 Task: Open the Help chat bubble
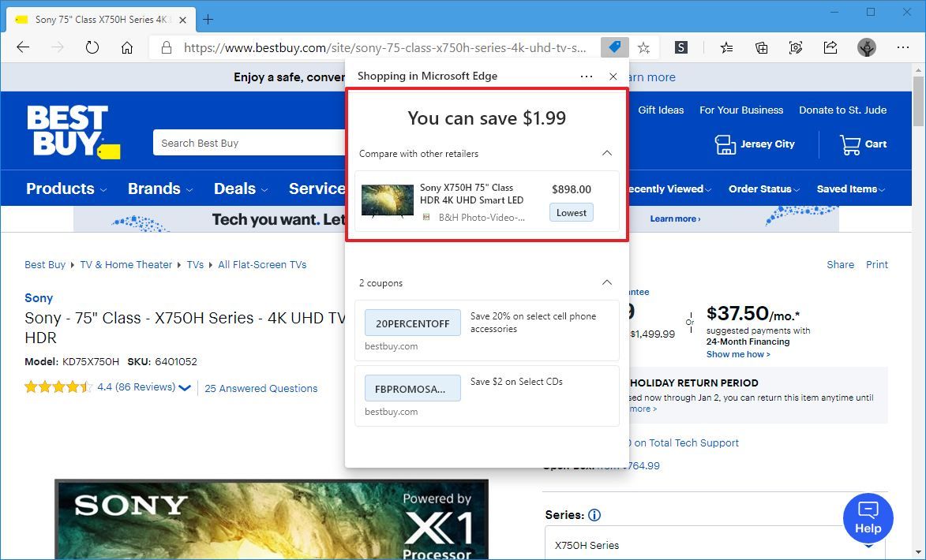[x=868, y=518]
